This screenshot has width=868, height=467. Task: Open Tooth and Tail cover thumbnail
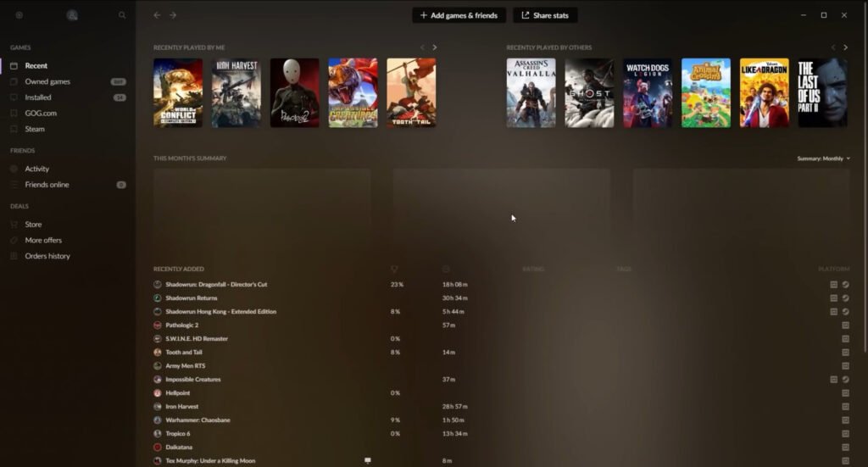pos(411,93)
